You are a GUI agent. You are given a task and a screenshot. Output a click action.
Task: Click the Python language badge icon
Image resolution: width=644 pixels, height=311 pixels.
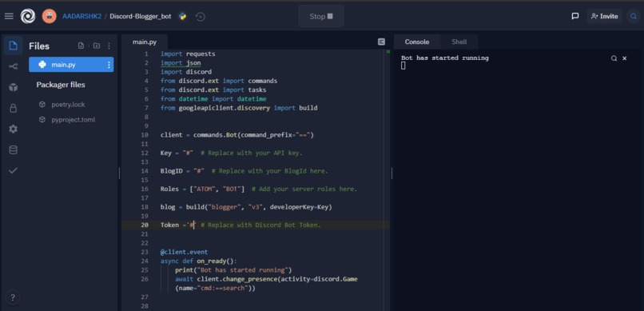click(182, 17)
